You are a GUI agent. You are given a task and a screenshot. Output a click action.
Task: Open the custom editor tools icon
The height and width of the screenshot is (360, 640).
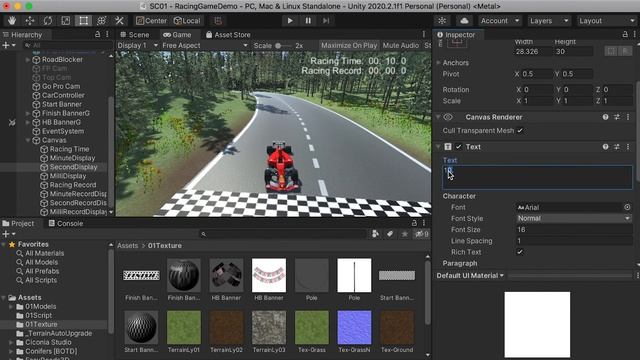coord(120,21)
